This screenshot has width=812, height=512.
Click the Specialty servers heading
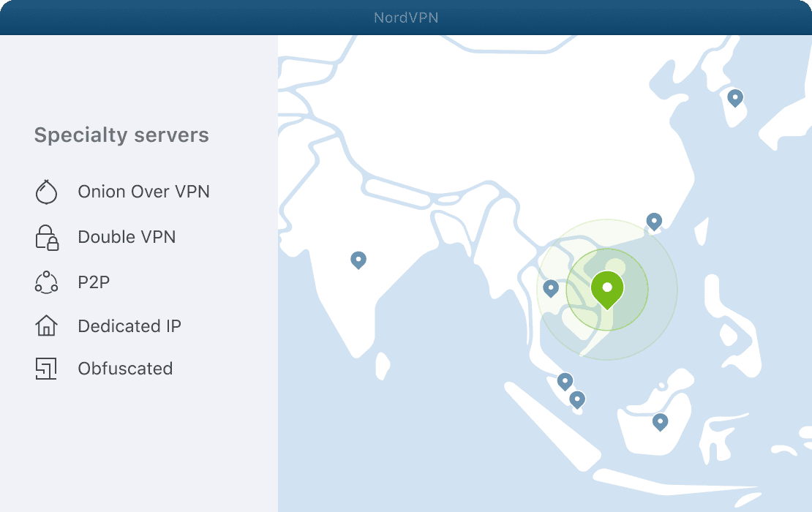[121, 135]
